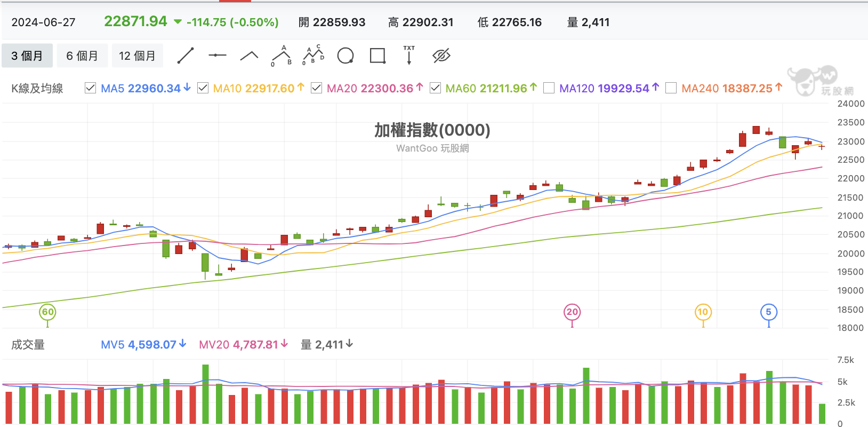868x427 pixels.
Task: Uncheck the MA60 moving average checkbox
Action: coord(435,88)
